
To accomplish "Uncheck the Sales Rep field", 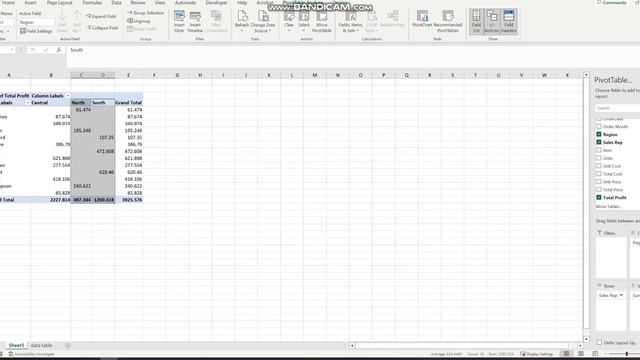I will point(599,142).
